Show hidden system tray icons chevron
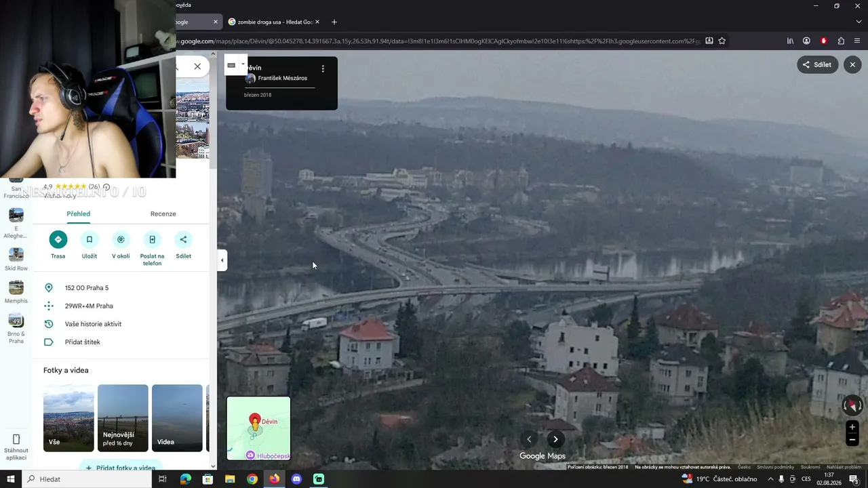868x488 pixels. (771, 479)
